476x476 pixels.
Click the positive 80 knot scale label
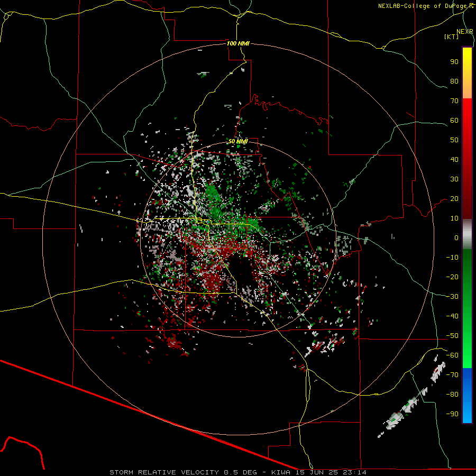pyautogui.click(x=454, y=81)
